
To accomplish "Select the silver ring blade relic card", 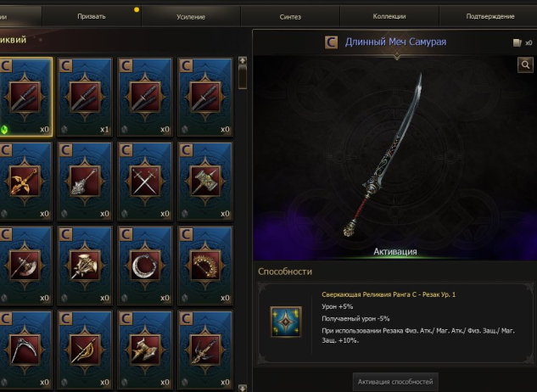I will click(x=145, y=266).
